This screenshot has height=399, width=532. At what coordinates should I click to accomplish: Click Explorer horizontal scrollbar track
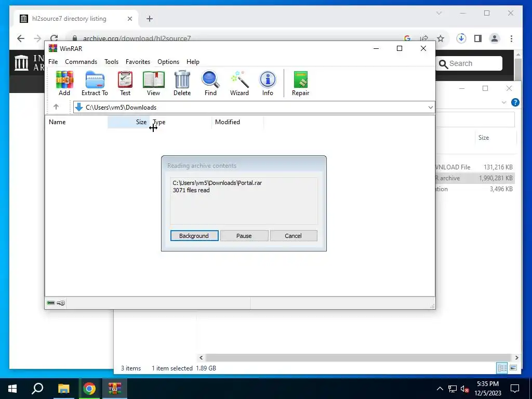359,357
